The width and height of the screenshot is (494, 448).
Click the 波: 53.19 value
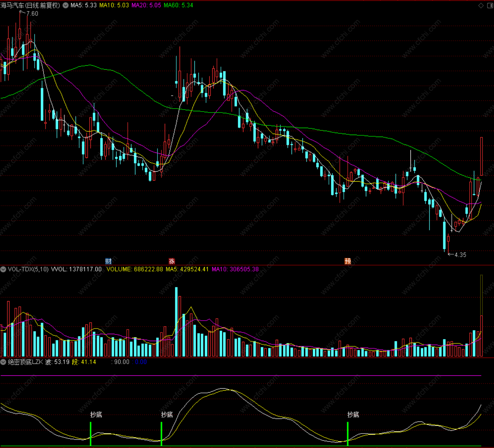pyautogui.click(x=57, y=362)
